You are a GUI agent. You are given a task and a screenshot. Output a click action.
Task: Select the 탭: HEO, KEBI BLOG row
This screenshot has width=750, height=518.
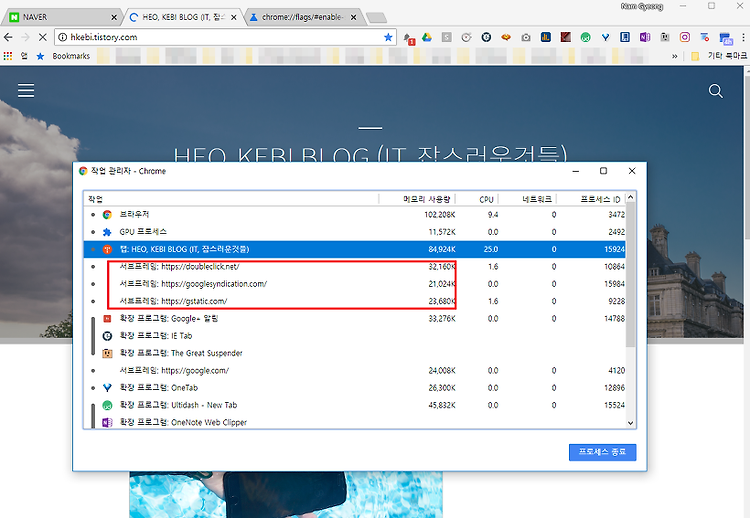[x=354, y=249]
